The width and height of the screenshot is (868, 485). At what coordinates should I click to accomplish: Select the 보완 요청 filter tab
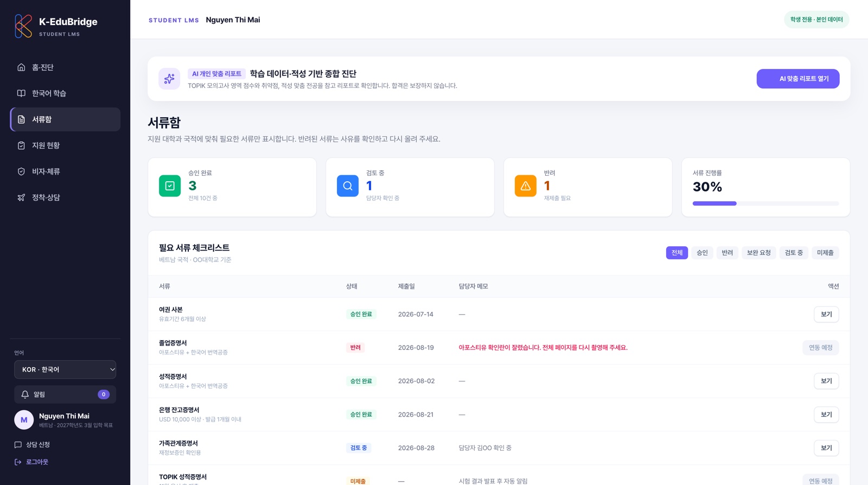[759, 253]
